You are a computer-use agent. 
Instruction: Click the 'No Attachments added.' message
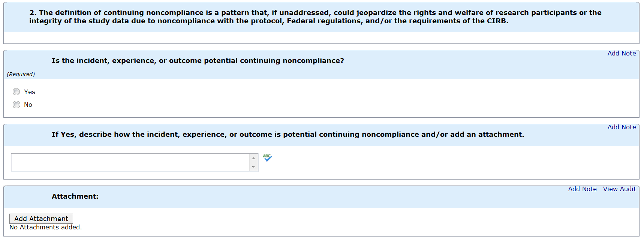45,227
